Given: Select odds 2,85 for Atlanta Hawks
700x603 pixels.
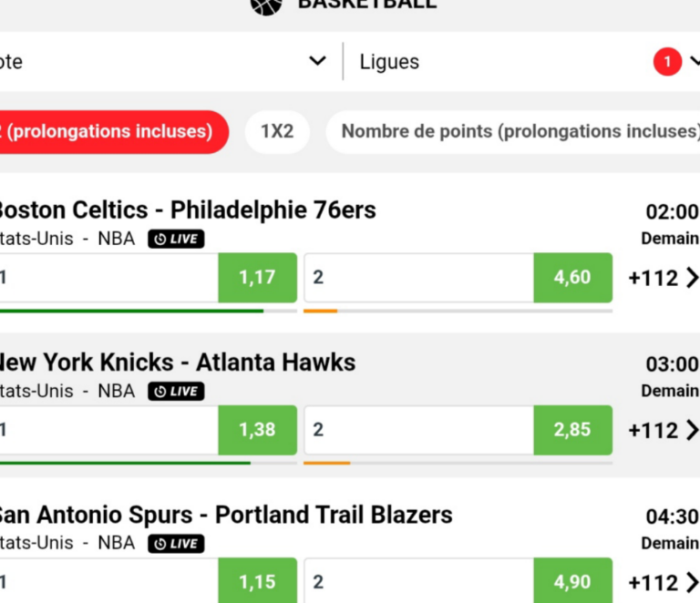Looking at the screenshot, I should pyautogui.click(x=572, y=430).
